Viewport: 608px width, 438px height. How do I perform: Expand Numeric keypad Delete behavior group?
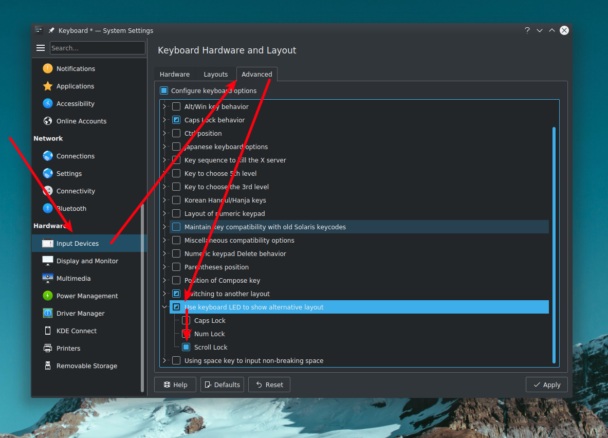pyautogui.click(x=164, y=253)
